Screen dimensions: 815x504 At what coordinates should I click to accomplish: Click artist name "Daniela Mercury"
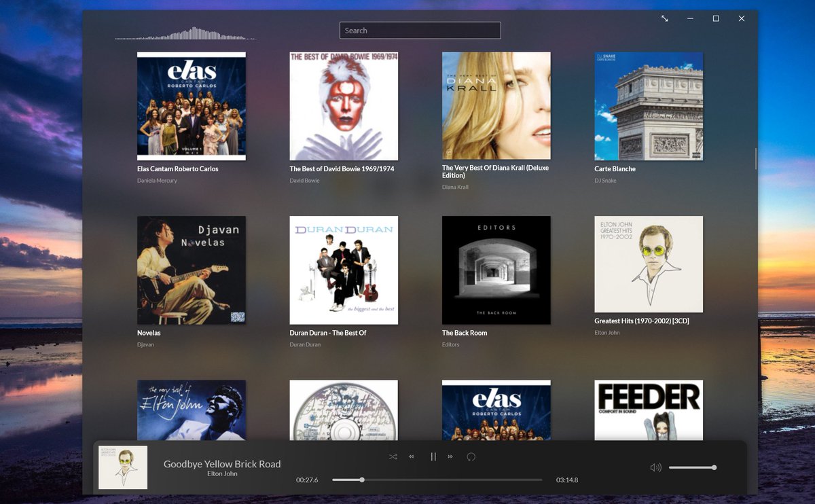point(157,181)
